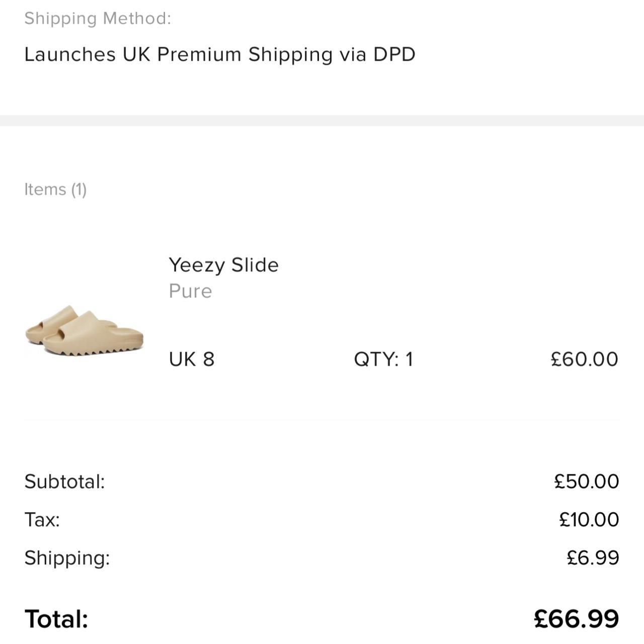Open the Yeezy Slide product title
The width and height of the screenshot is (644, 644).
tap(223, 265)
